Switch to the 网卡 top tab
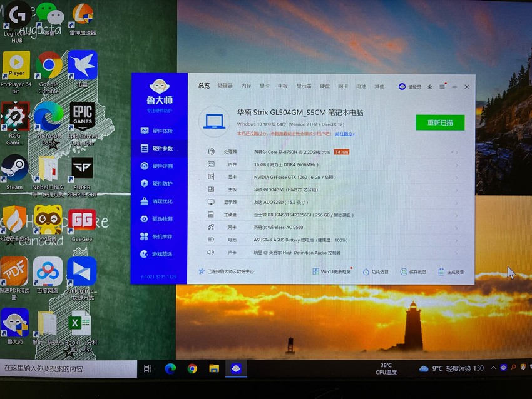 coord(343,86)
